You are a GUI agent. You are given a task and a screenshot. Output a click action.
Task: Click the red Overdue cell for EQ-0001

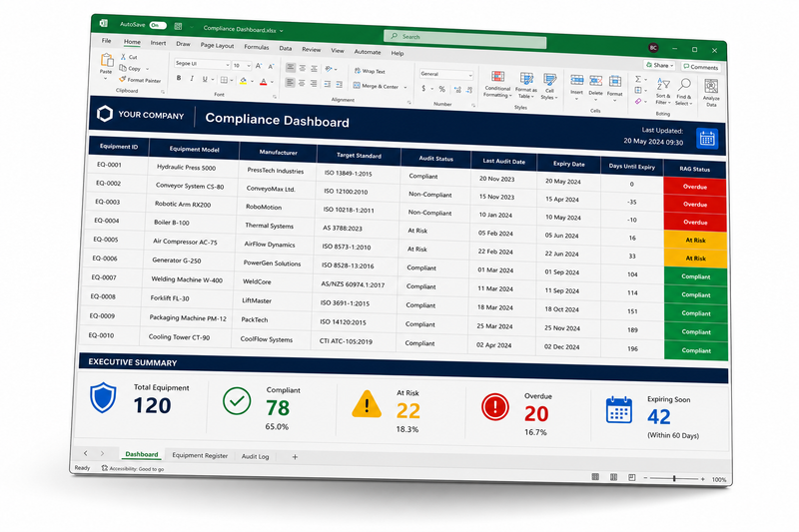(x=695, y=187)
